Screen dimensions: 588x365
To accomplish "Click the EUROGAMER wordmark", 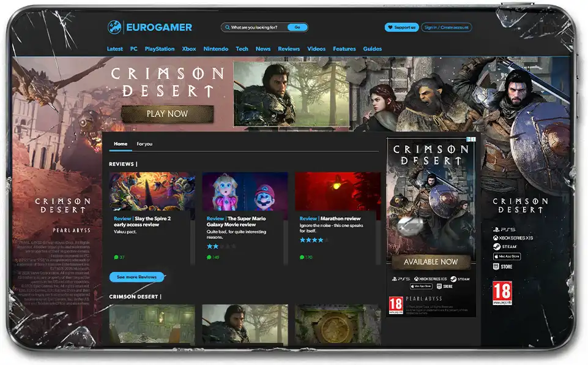I will [159, 28].
